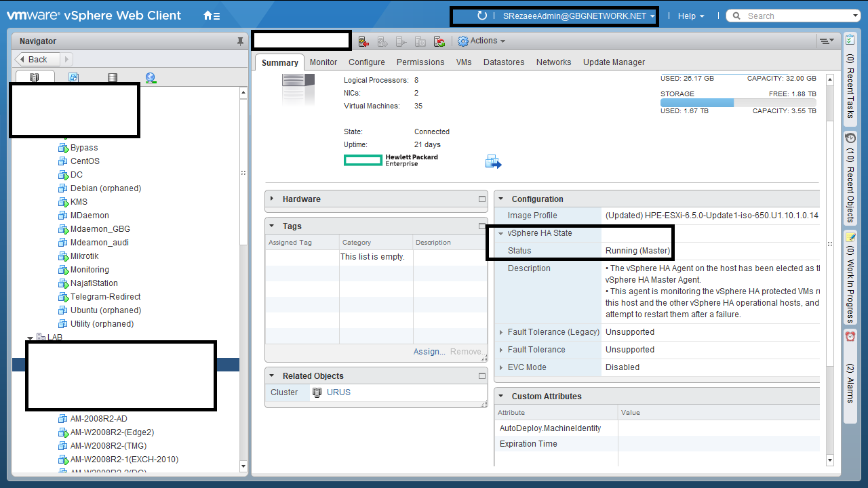Viewport: 868px width, 488px height.
Task: Open the Actions dropdown menu
Action: click(x=483, y=41)
